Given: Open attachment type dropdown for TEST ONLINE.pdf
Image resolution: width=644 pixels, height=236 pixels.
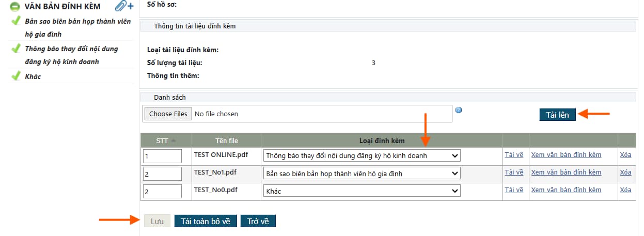Looking at the screenshot, I should 362,155.
